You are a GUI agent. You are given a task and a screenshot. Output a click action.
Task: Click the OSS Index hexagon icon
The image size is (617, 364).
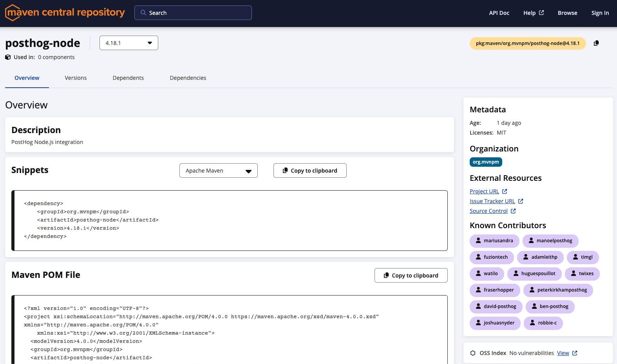point(473,353)
